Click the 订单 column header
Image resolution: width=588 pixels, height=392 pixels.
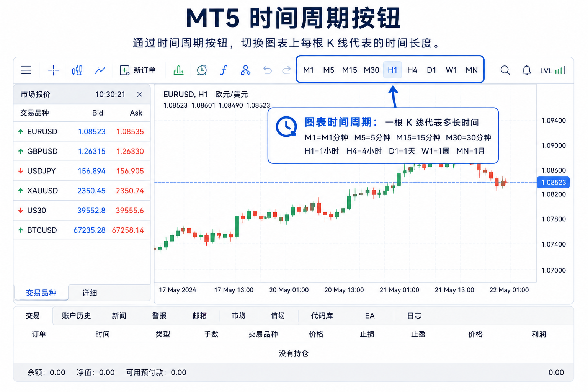point(39,335)
